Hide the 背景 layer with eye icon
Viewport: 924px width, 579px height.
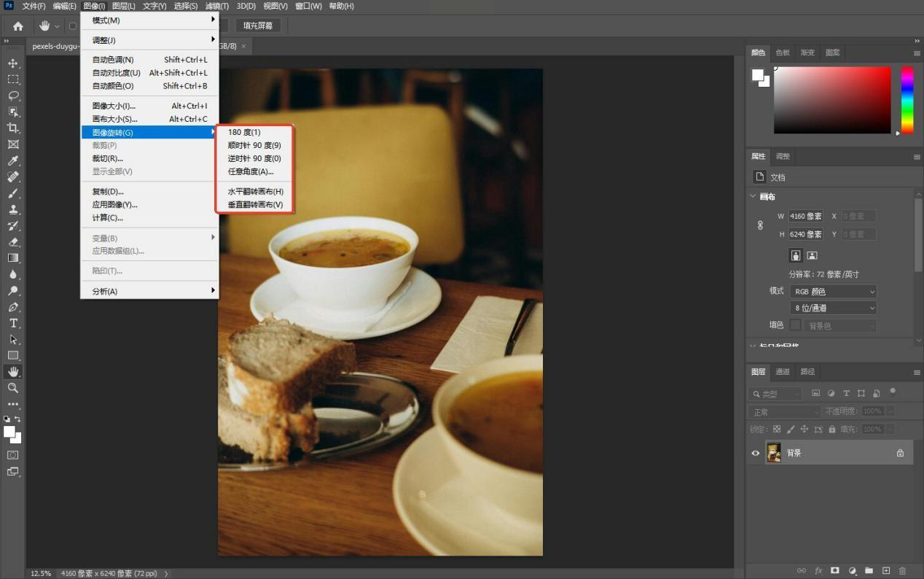[755, 453]
